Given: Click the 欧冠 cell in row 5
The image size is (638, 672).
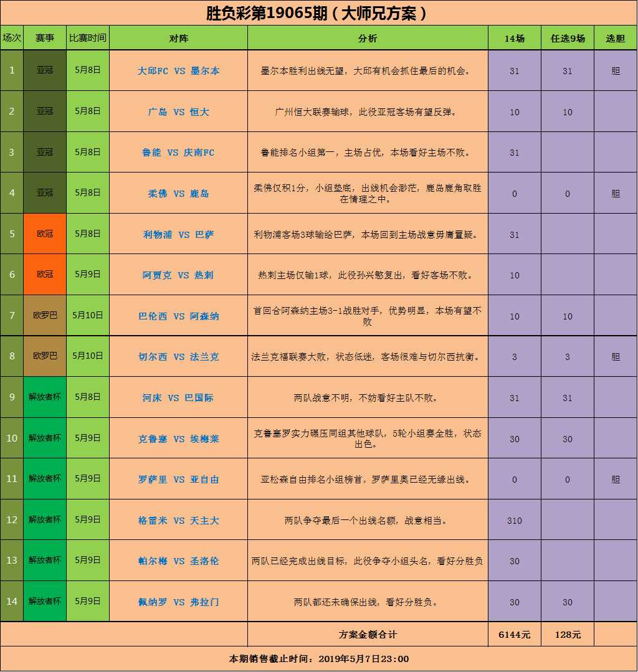Looking at the screenshot, I should click(45, 234).
